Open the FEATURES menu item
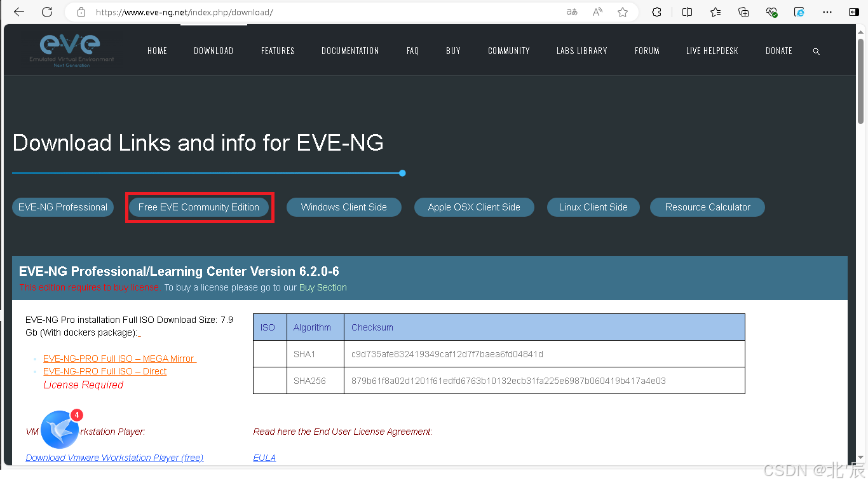868x485 pixels. [x=278, y=51]
